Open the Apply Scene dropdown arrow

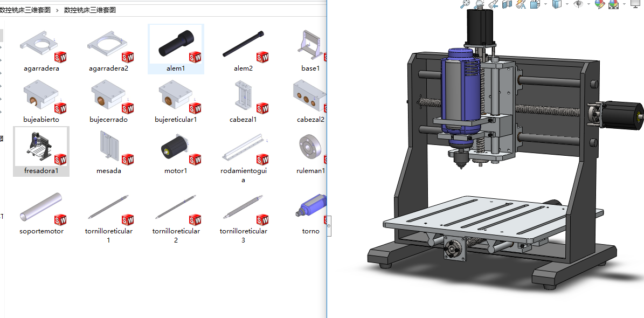(x=624, y=4)
